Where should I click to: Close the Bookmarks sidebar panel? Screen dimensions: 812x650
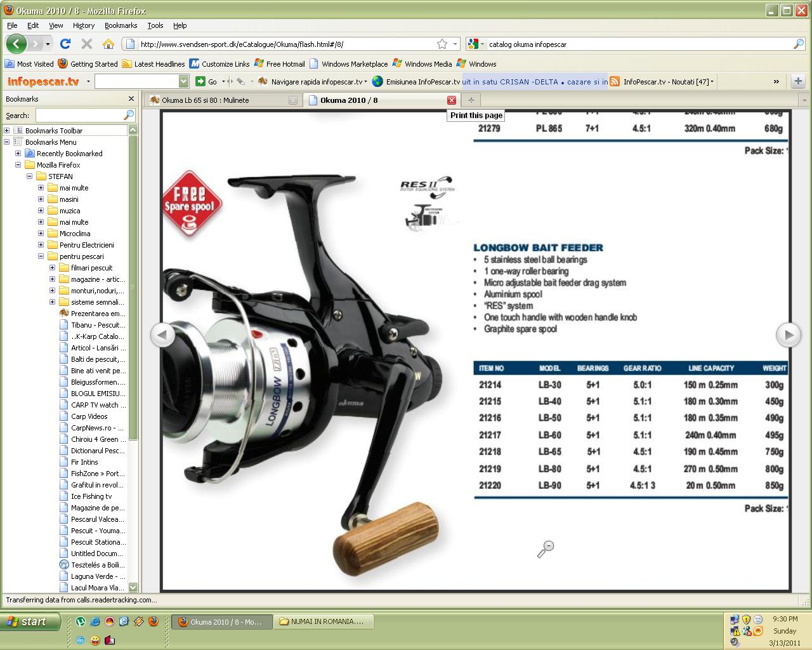tap(131, 99)
